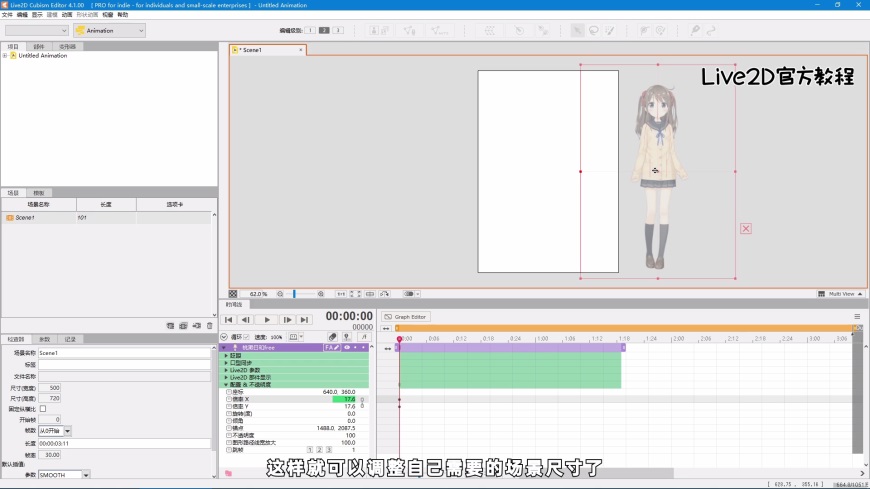The height and width of the screenshot is (489, 870).
Task: Click the first scene icon left of the trash
Action: tap(170, 326)
